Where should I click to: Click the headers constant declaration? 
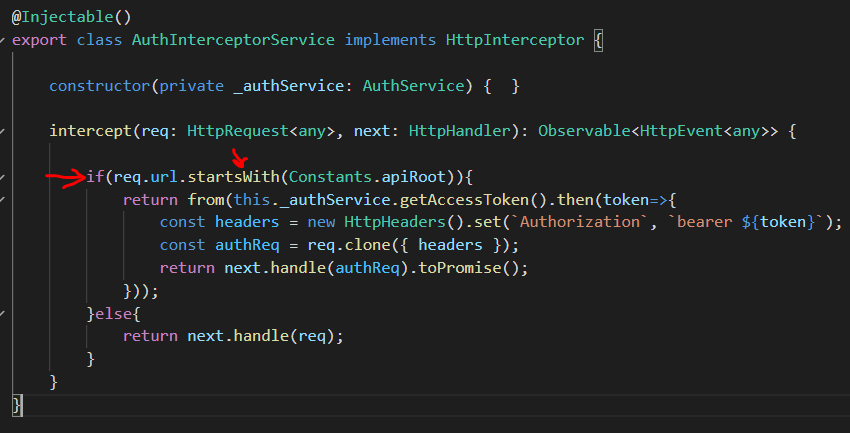click(247, 222)
